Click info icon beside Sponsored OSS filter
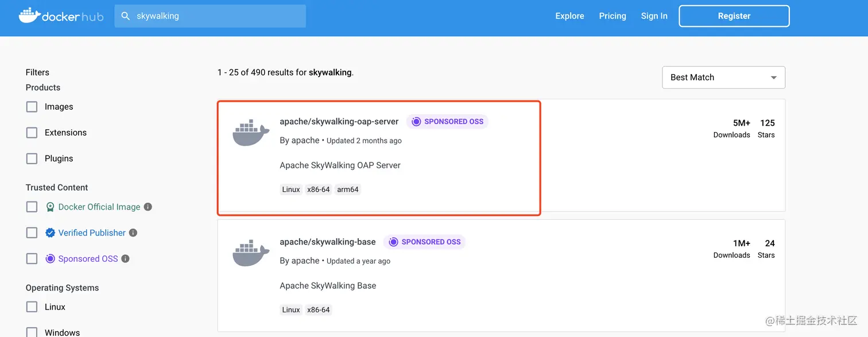 click(x=126, y=258)
